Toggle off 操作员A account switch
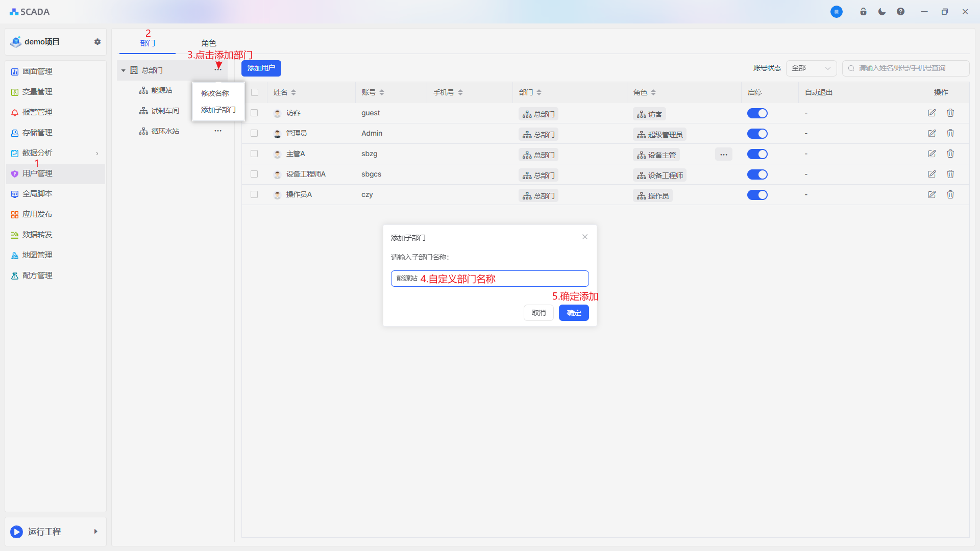980x551 pixels. [757, 195]
